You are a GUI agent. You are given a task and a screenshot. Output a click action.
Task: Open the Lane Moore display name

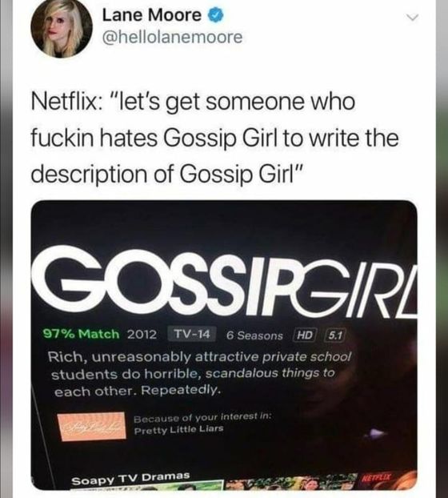152,15
